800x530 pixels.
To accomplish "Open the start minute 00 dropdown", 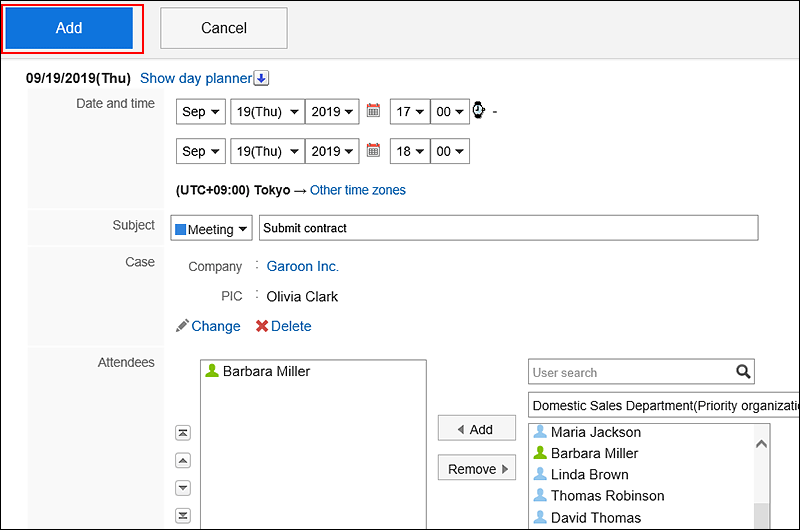I will 449,111.
